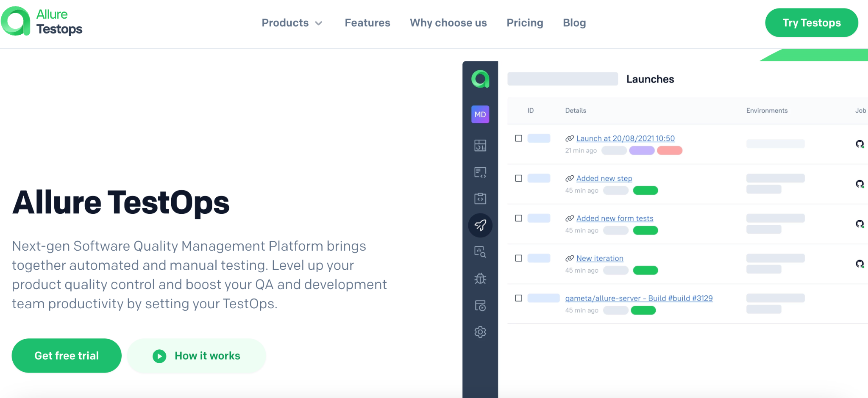Tick the New iteration row checkbox

tap(518, 258)
